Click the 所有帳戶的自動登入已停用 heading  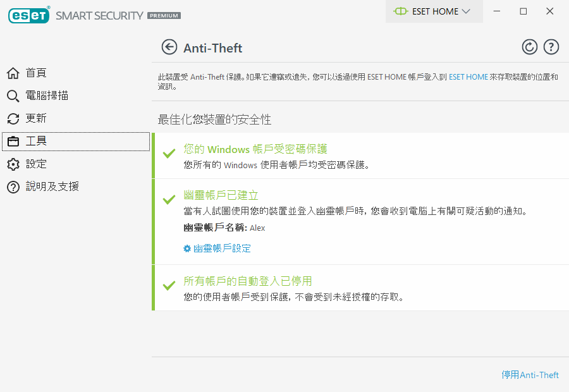tap(247, 281)
